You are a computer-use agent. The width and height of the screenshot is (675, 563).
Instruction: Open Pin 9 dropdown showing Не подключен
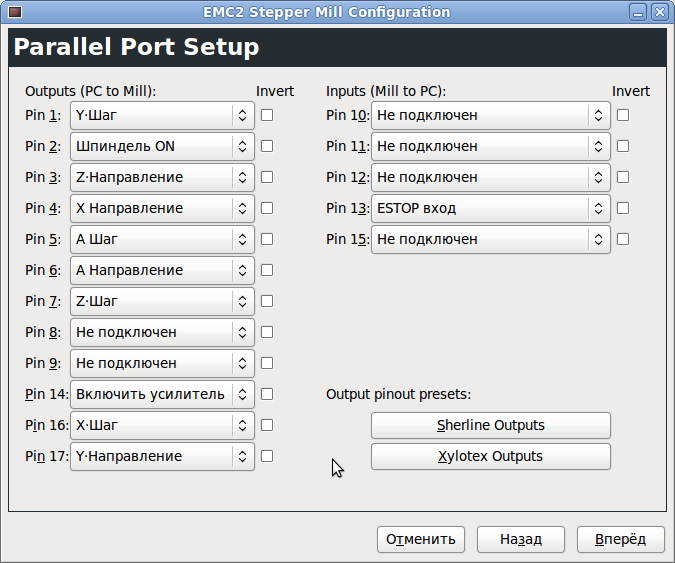(162, 363)
